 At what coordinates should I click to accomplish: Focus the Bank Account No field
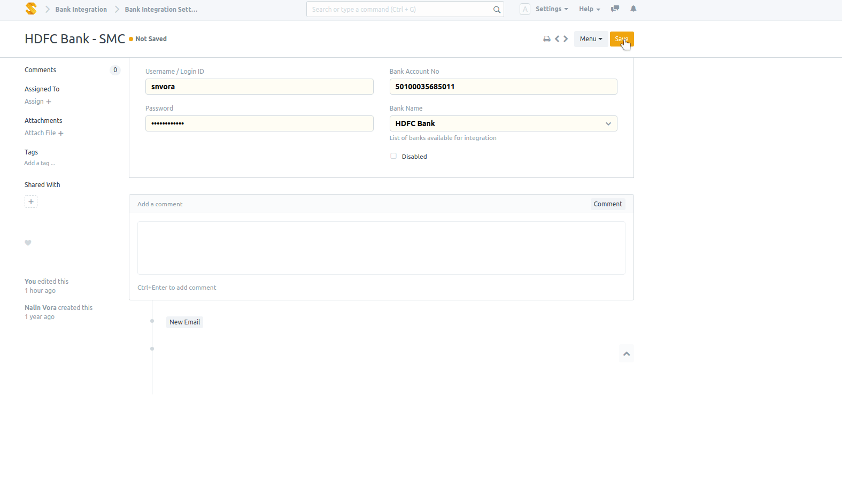point(503,87)
